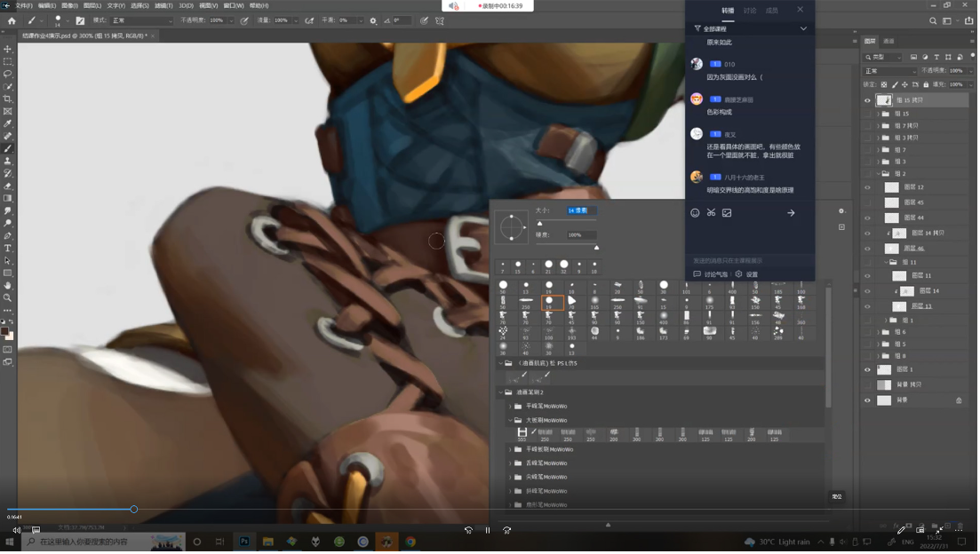
Task: Send chat message with arrow icon
Action: coord(792,213)
